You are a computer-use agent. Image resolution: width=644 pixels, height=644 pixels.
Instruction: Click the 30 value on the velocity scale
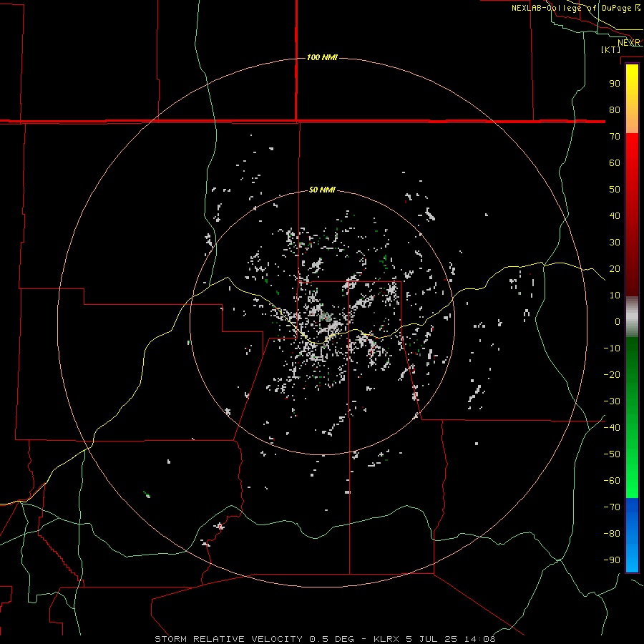pyautogui.click(x=615, y=243)
